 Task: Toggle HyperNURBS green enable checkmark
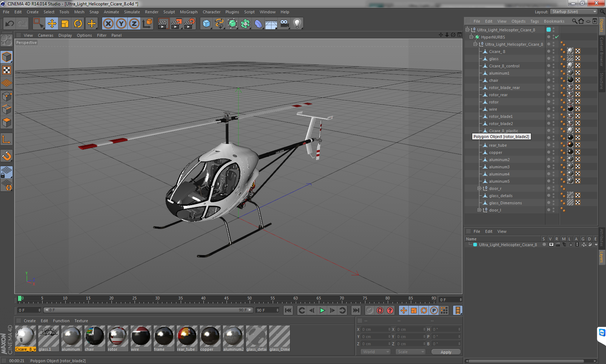click(x=557, y=37)
